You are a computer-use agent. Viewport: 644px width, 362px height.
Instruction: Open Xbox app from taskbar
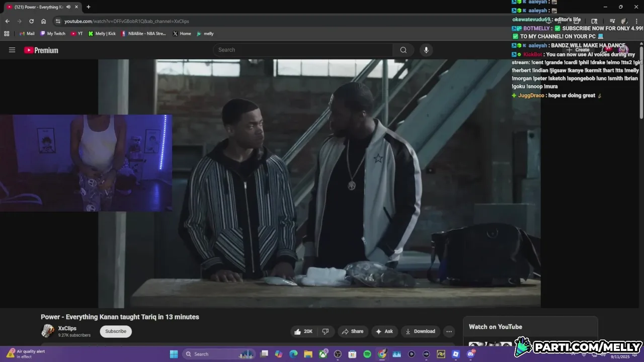(323, 354)
